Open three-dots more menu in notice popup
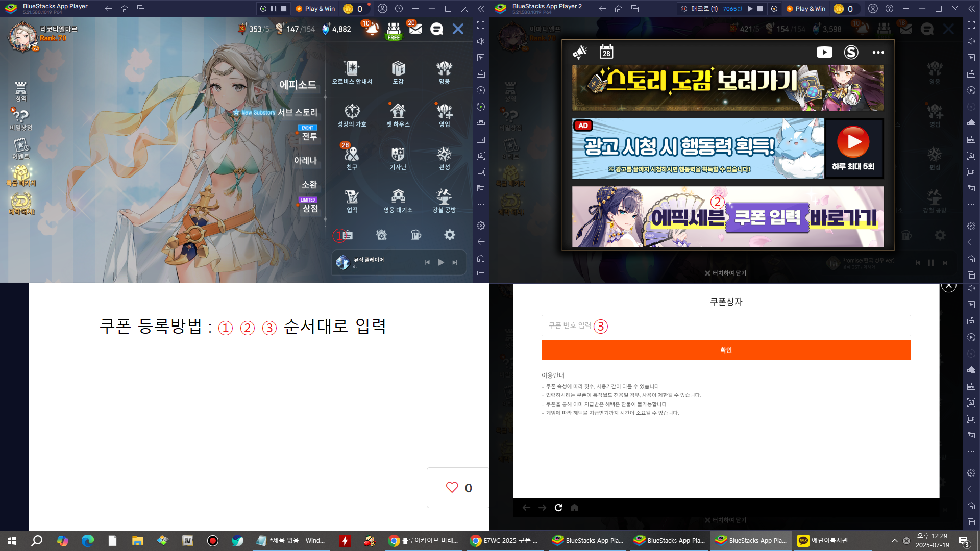980x551 pixels. (x=878, y=53)
